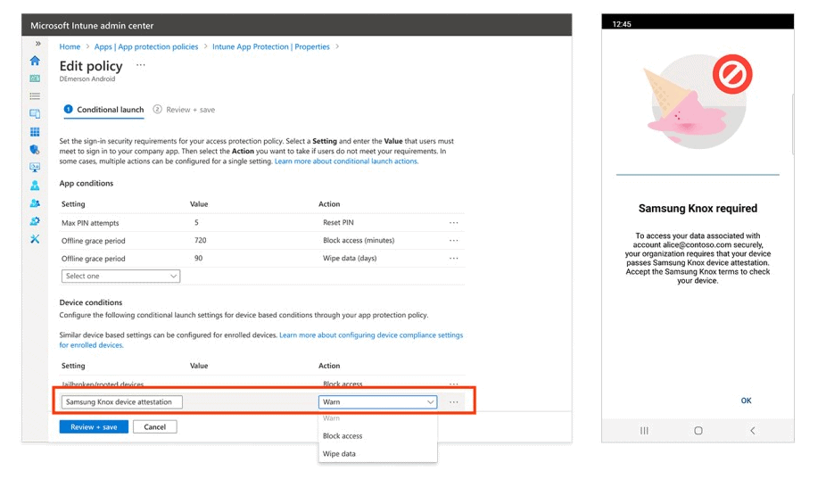Open Troubleshooting wrench icon in sidebar
The width and height of the screenshot is (826, 504).
point(35,239)
